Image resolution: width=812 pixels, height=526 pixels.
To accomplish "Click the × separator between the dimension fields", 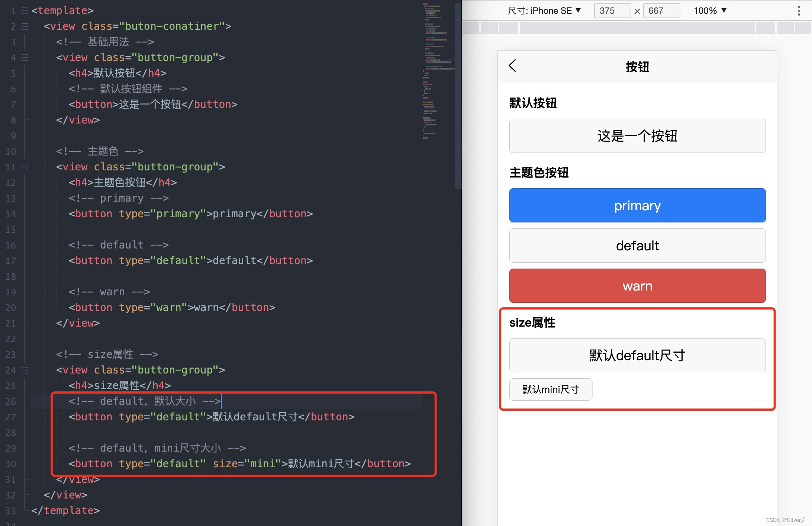I will [x=637, y=11].
